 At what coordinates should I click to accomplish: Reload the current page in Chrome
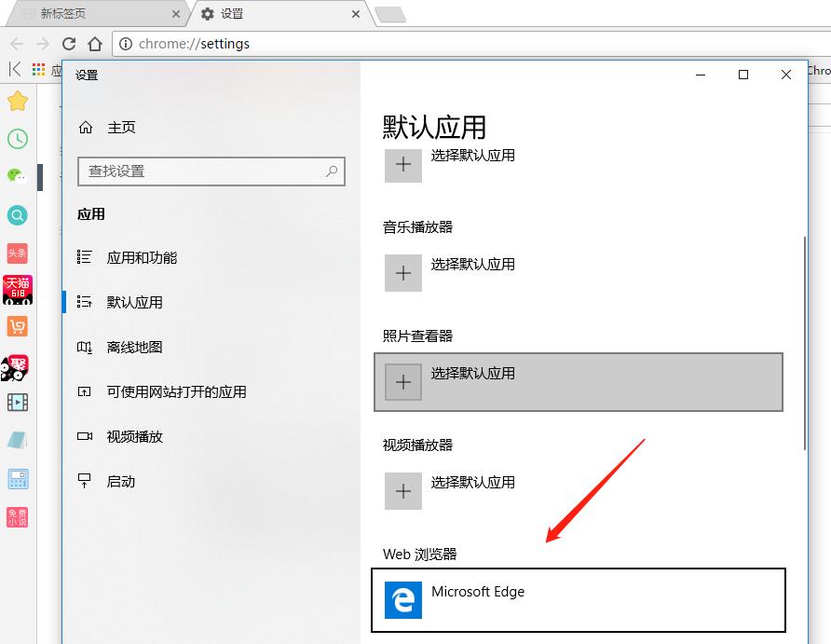[70, 43]
